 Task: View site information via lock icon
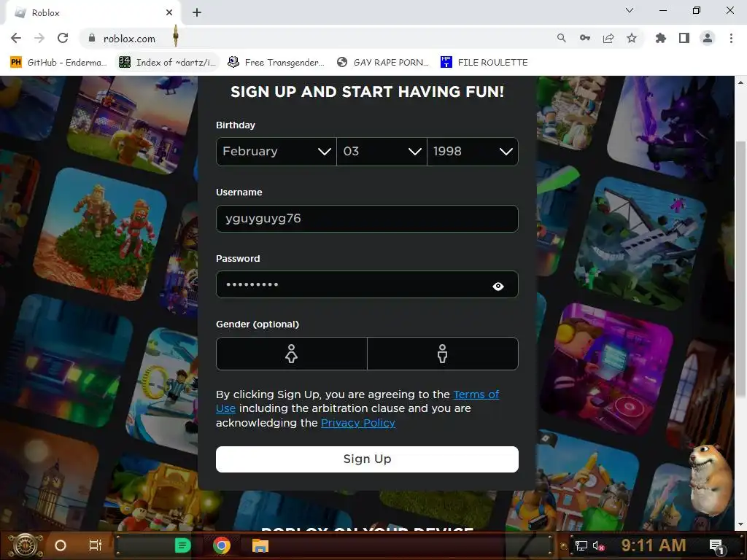tap(92, 38)
